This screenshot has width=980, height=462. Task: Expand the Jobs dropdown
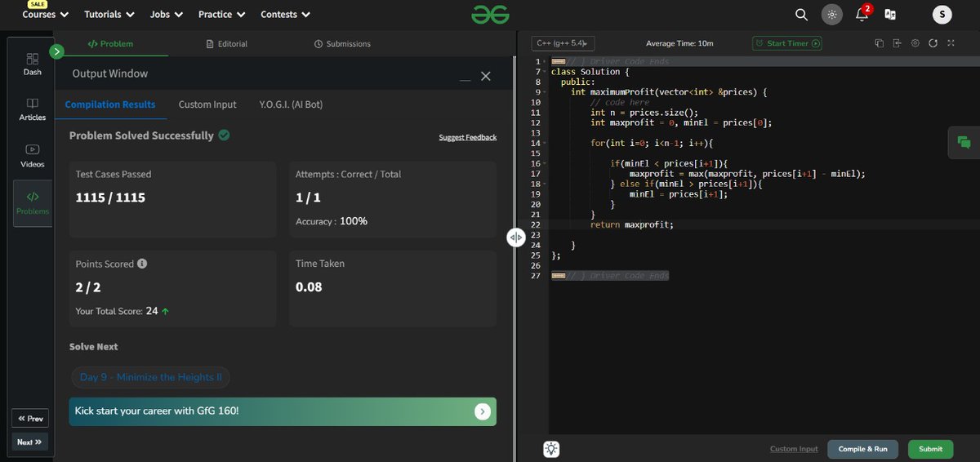pyautogui.click(x=167, y=15)
